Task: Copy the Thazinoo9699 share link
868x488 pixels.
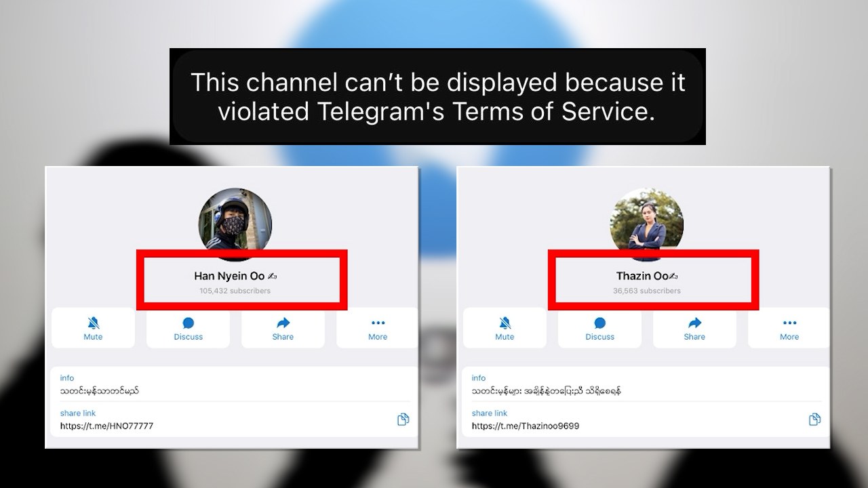Action: pos(814,420)
